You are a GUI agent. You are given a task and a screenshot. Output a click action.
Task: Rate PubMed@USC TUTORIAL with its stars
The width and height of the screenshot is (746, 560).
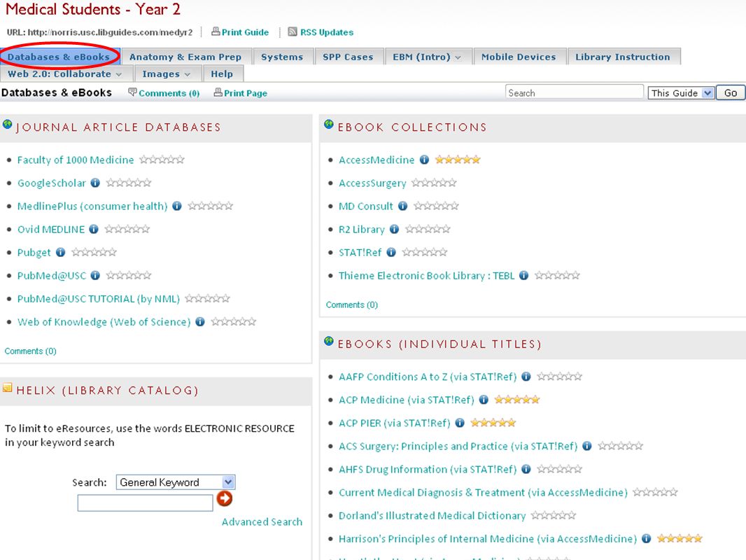coord(207,298)
